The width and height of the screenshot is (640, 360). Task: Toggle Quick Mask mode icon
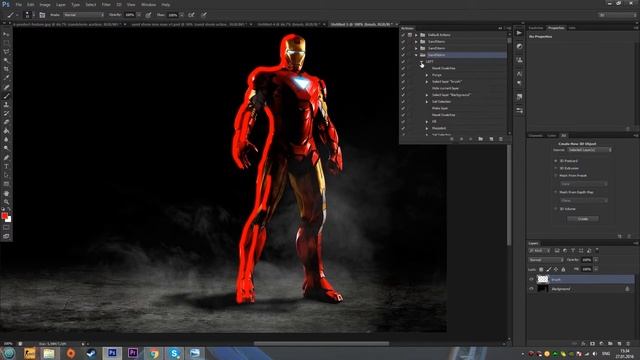(6, 227)
